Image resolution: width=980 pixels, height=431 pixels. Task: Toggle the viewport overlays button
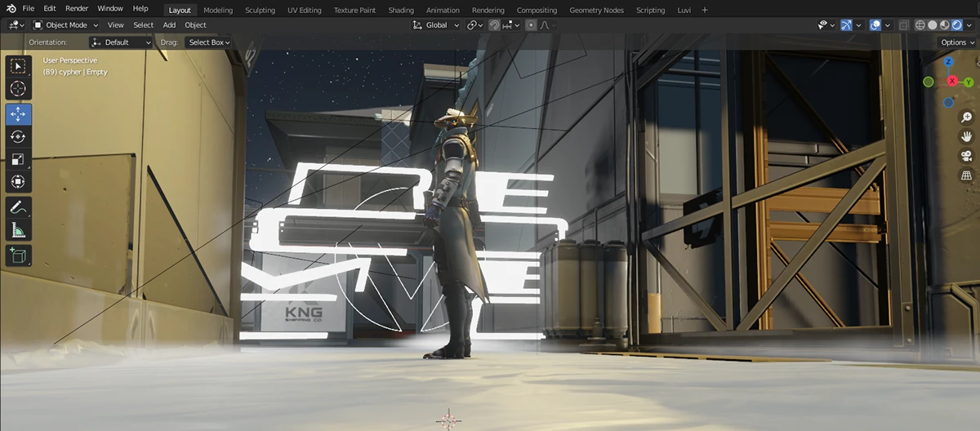click(875, 25)
